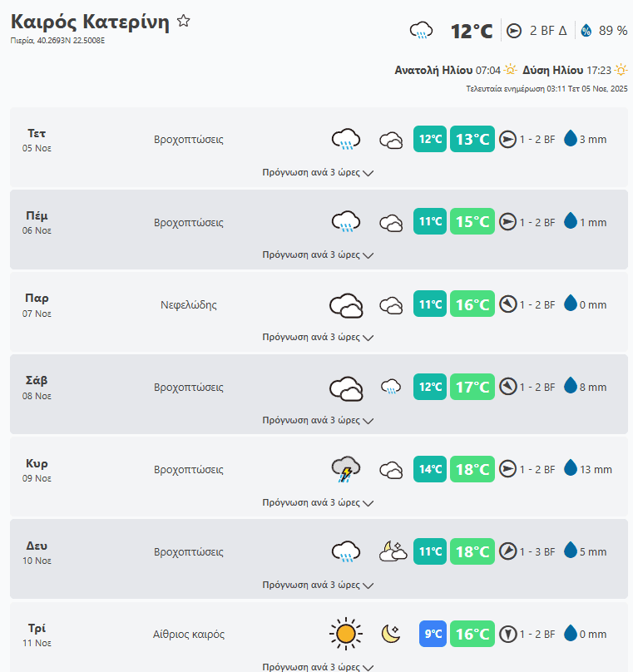The width and height of the screenshot is (633, 672).
Task: Click the wind direction compass on Δευ 10 Νοε
Action: 507,551
